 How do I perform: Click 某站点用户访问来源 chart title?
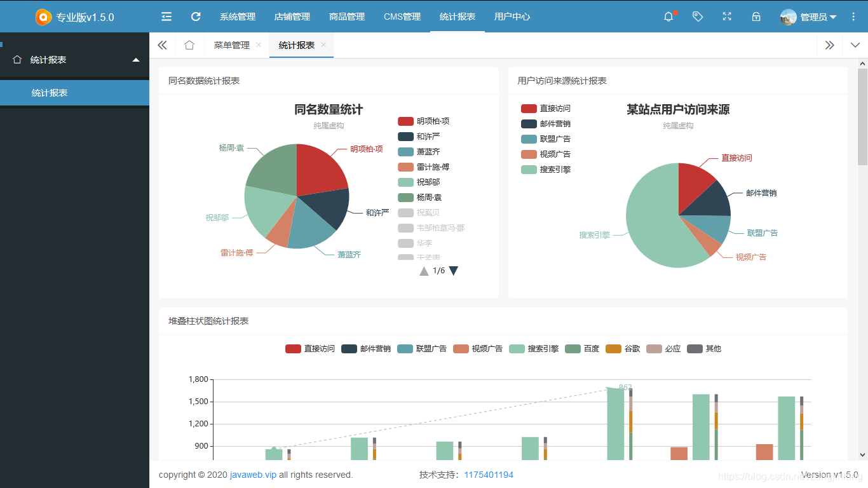[x=678, y=109]
